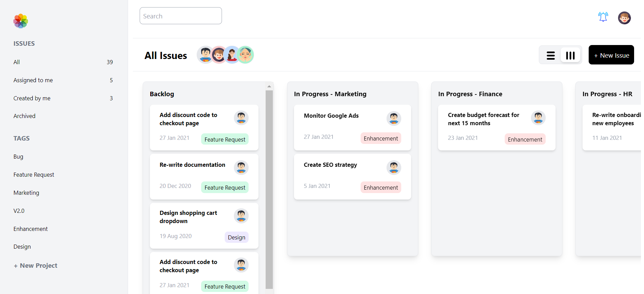The width and height of the screenshot is (644, 294).
Task: Click the New Issue button
Action: click(611, 55)
